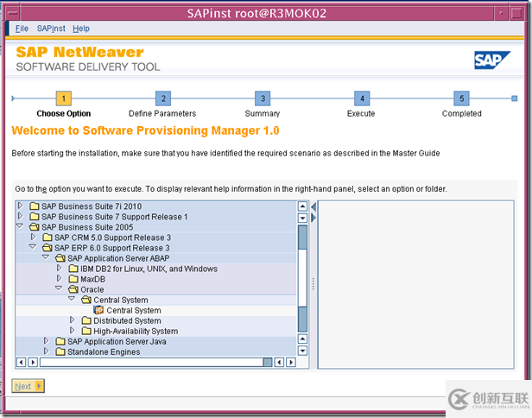Select the Oracle open folder icon
The height and width of the screenshot is (418, 532).
pos(73,289)
